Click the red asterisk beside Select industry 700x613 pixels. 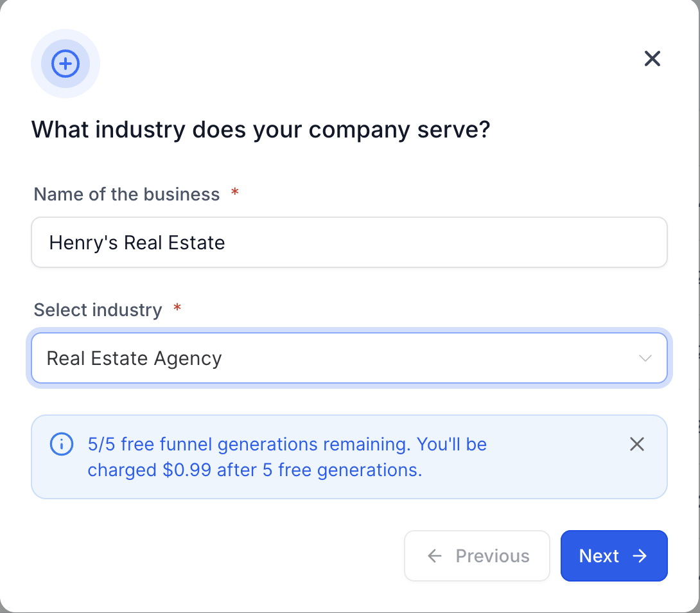click(177, 309)
